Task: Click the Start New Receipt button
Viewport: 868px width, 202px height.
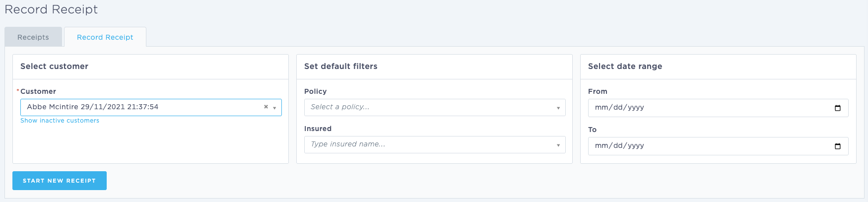Action: (60, 181)
